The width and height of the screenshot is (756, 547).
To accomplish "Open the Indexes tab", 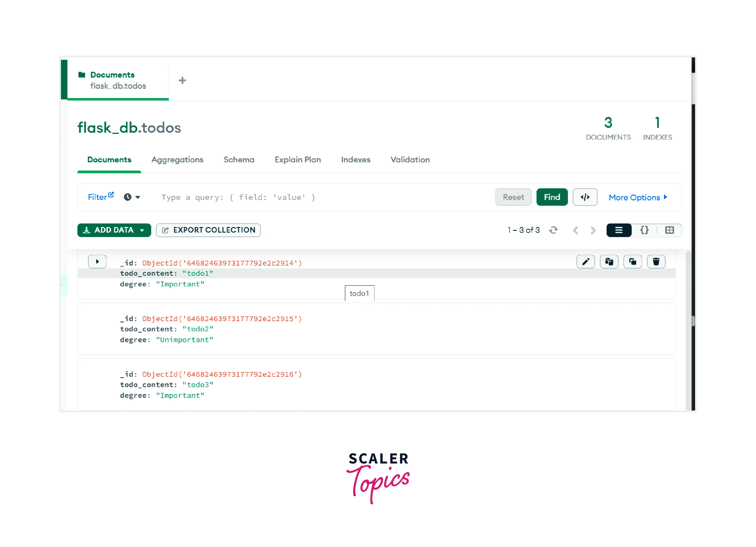I will click(x=356, y=160).
